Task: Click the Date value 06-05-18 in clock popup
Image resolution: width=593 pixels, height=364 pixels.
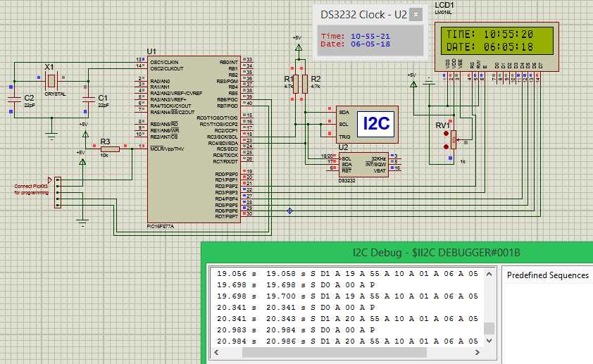Action: coord(370,44)
